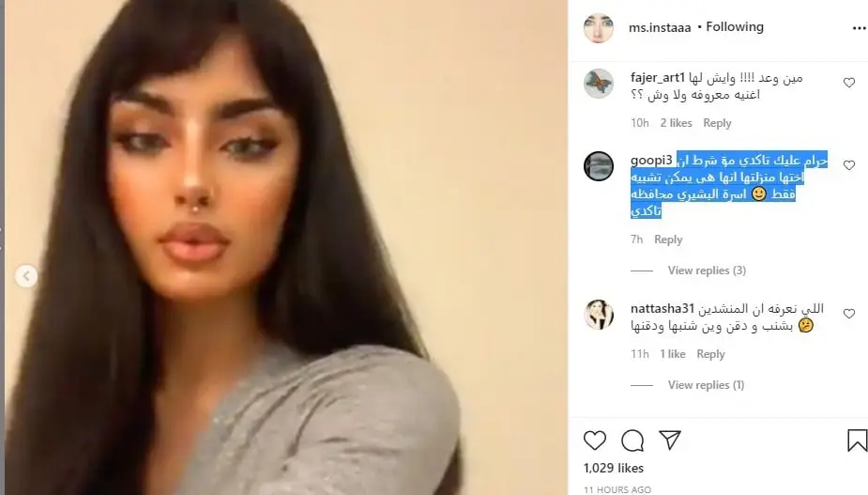
Task: Open fajer_art1 butterfly avatar
Action: 599,84
